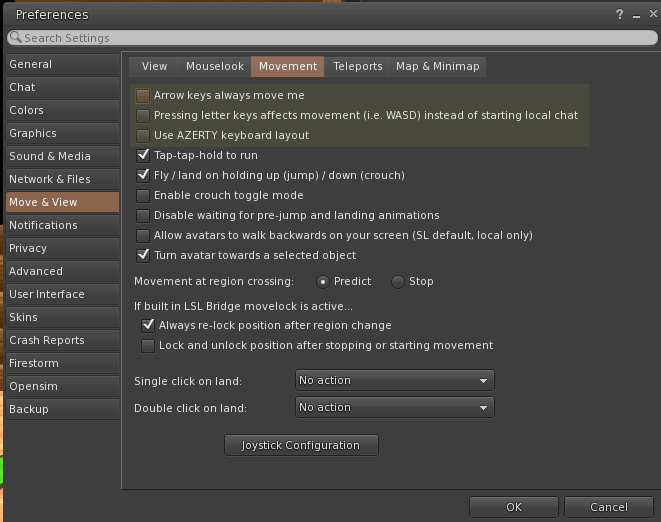Click the help question mark icon
The width and height of the screenshot is (661, 522).
click(619, 14)
